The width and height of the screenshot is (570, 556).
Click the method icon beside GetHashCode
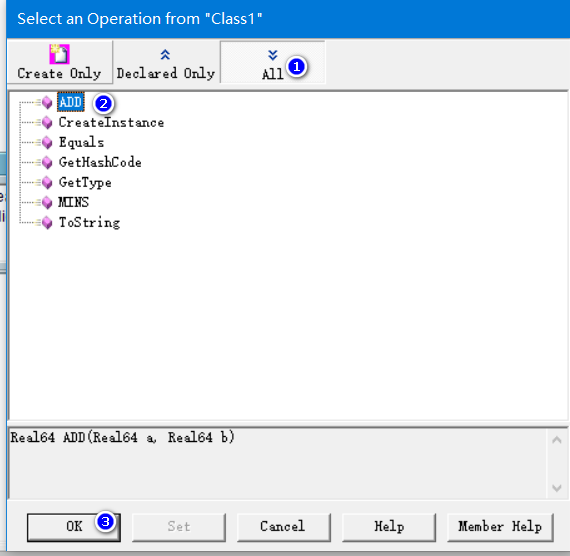47,163
